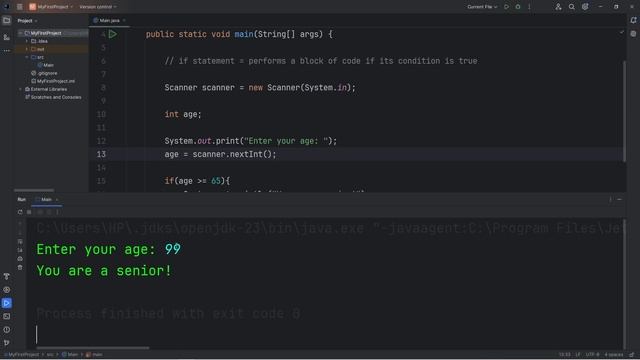Open Notifications bell icon

[x=633, y=20]
